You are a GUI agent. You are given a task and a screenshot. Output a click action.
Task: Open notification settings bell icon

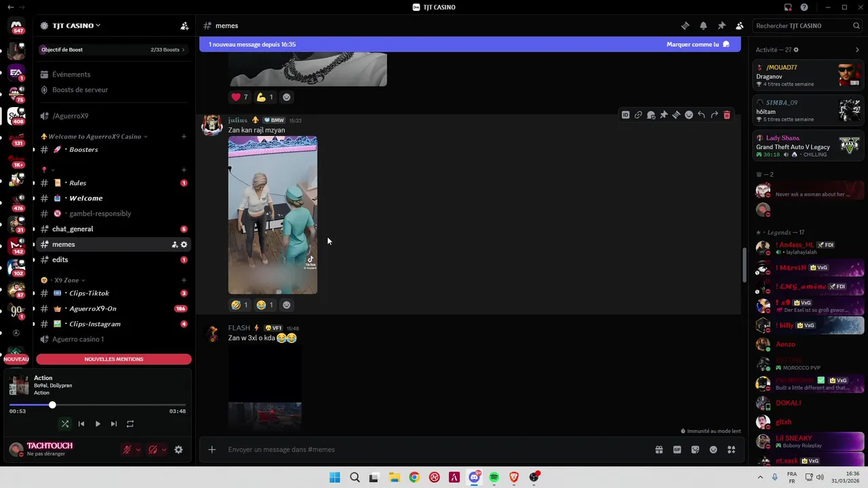(x=703, y=26)
